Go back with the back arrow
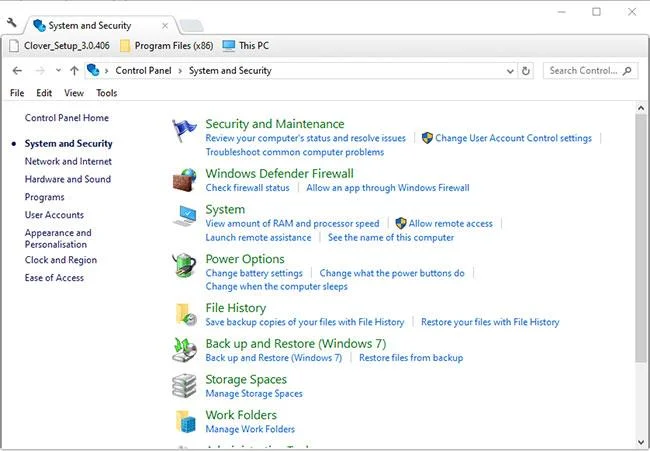The width and height of the screenshot is (650, 451). [x=17, y=71]
